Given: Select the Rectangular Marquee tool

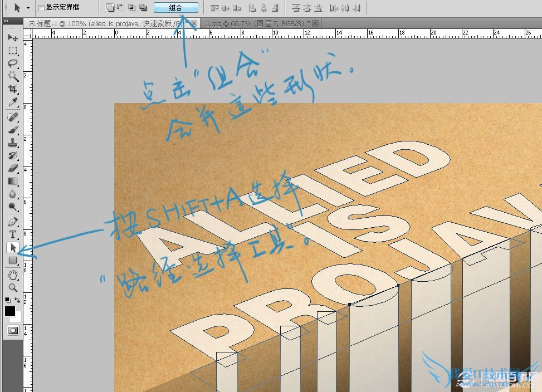Looking at the screenshot, I should (x=13, y=51).
